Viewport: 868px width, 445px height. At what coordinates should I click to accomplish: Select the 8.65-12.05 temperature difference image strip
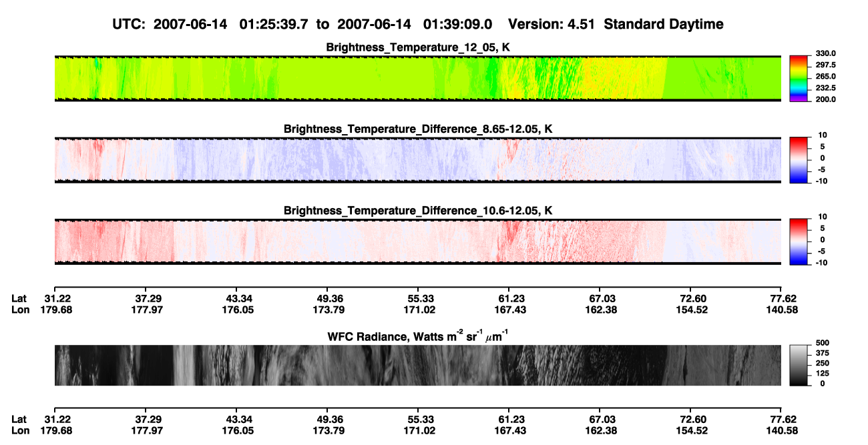click(x=418, y=160)
